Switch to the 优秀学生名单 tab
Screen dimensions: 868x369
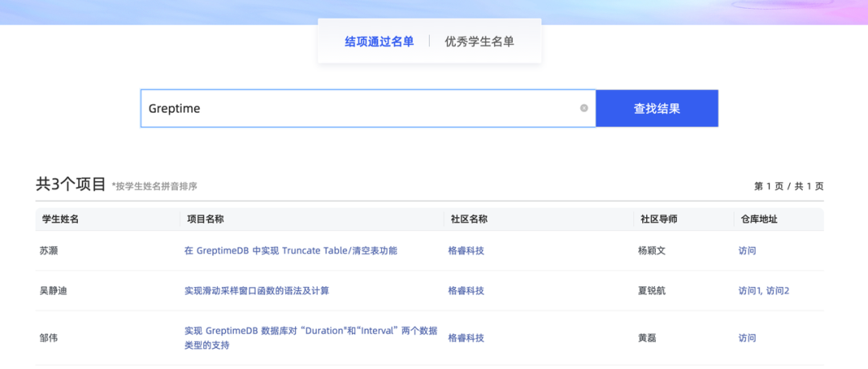click(x=479, y=42)
